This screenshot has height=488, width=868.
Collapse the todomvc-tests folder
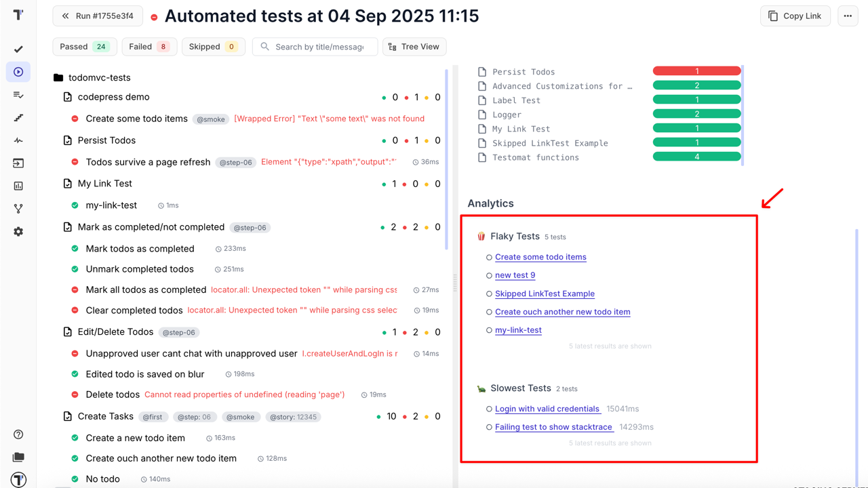58,78
